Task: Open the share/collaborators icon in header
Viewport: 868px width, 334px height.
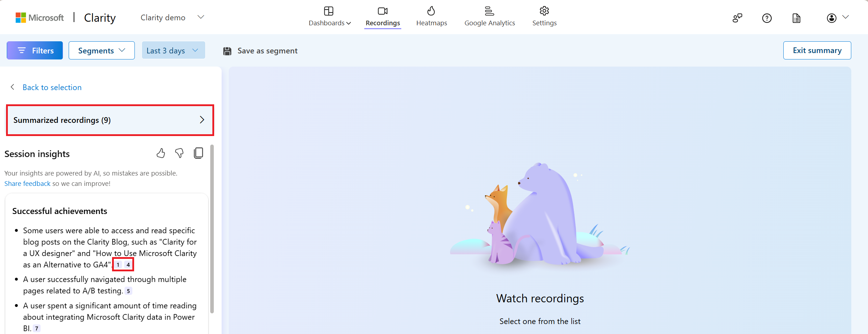Action: [737, 18]
